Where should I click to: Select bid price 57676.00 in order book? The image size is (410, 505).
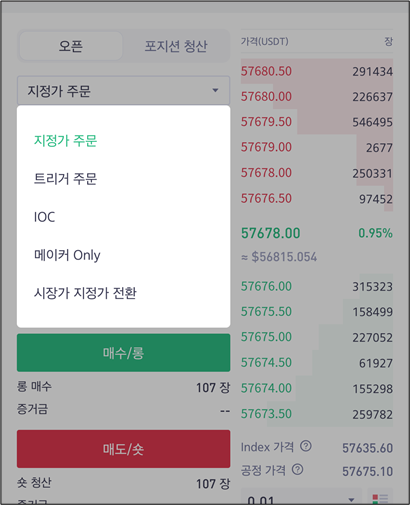point(266,286)
